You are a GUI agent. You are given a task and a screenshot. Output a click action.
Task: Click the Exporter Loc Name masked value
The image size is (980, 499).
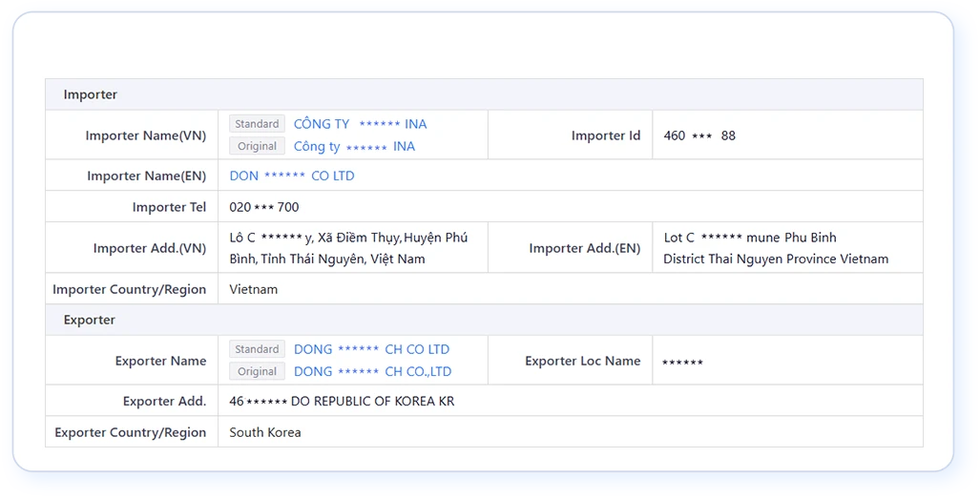tap(682, 363)
